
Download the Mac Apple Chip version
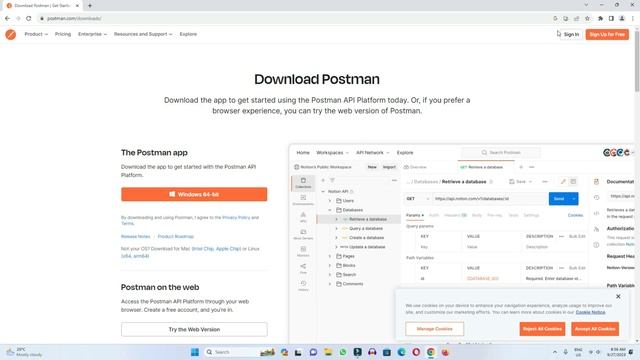coord(228,249)
